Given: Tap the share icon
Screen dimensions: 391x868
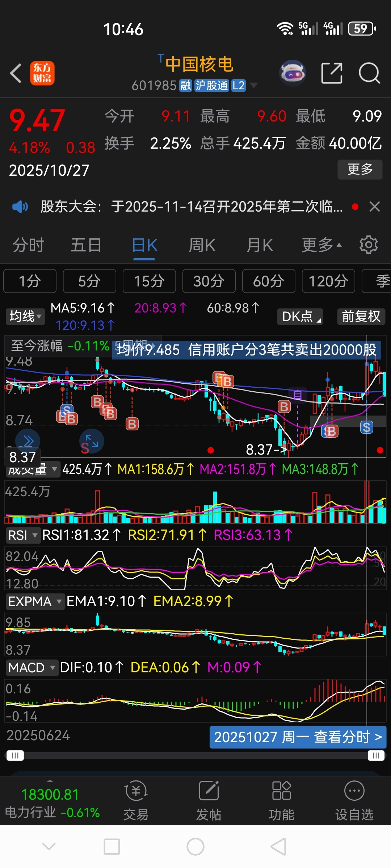Looking at the screenshot, I should [x=332, y=73].
